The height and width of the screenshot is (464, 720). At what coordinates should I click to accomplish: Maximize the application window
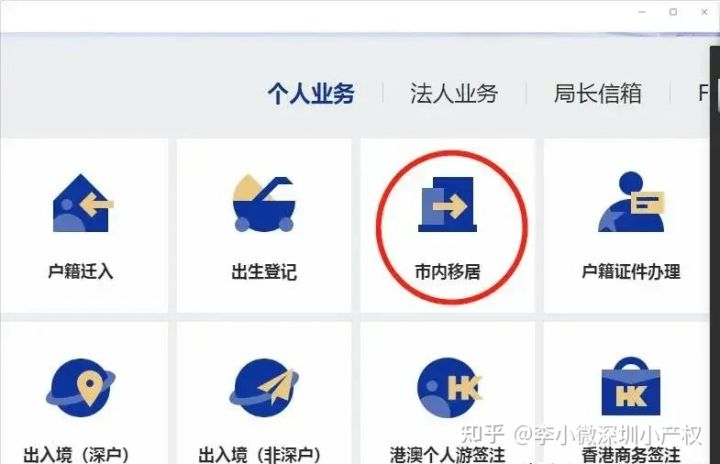(x=673, y=12)
